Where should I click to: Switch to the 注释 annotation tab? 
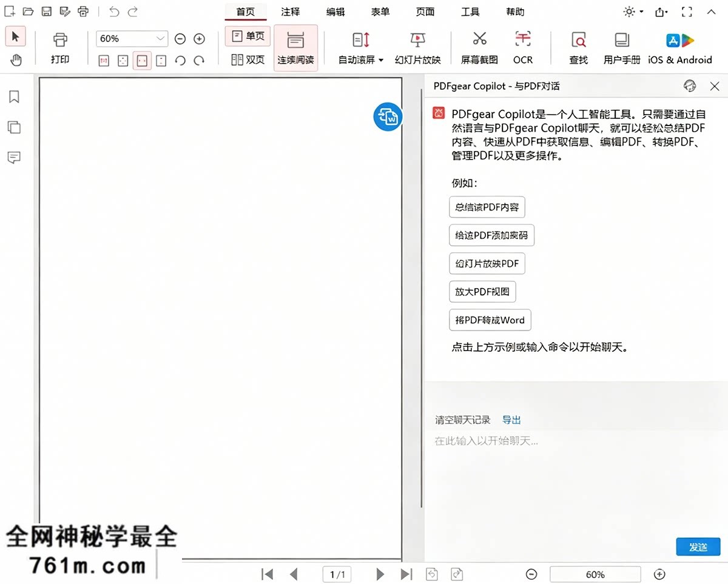coord(290,12)
